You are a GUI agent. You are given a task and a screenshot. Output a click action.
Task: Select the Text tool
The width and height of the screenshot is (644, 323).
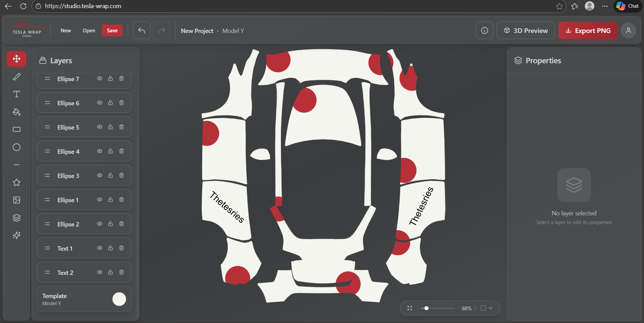coord(16,94)
